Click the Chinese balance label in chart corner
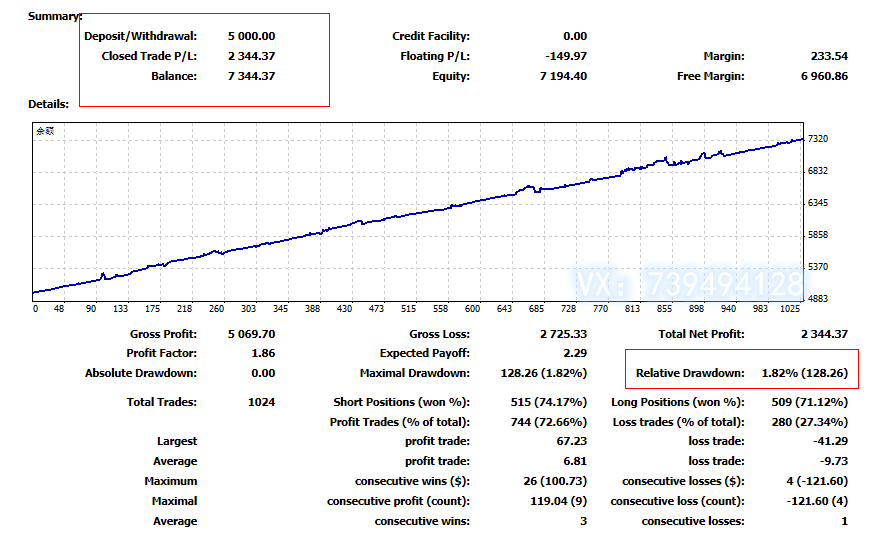This screenshot has width=886, height=533. pos(45,131)
